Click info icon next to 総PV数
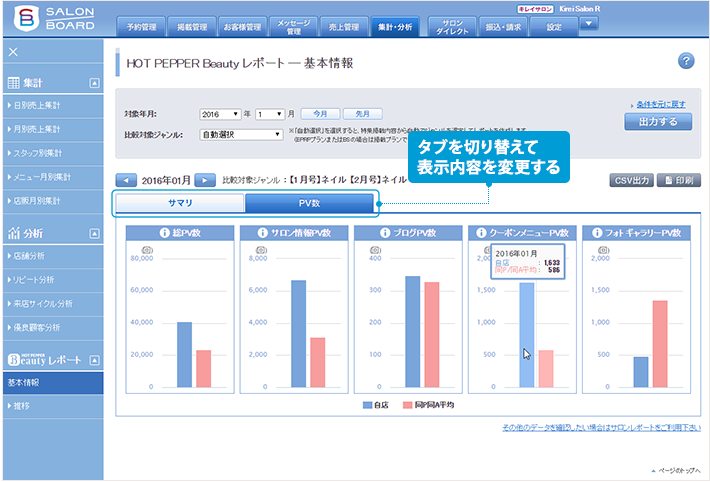710x482 pixels. (x=165, y=233)
